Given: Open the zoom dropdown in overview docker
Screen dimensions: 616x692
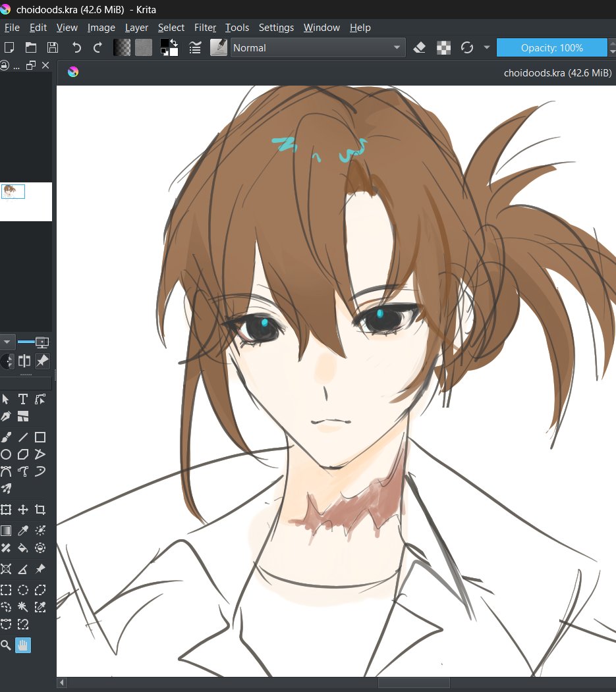Looking at the screenshot, I should [x=7, y=342].
